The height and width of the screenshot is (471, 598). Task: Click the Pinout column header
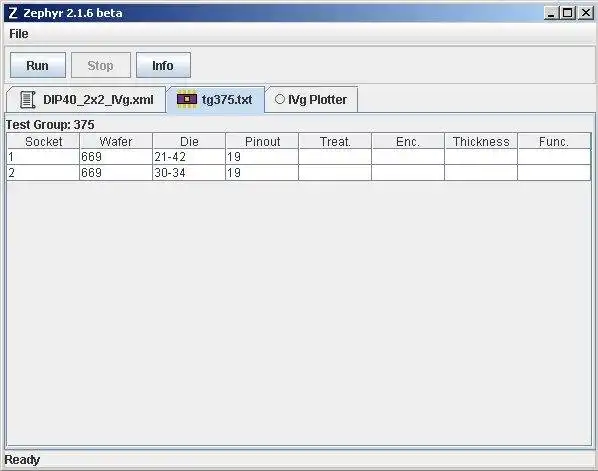tap(262, 141)
